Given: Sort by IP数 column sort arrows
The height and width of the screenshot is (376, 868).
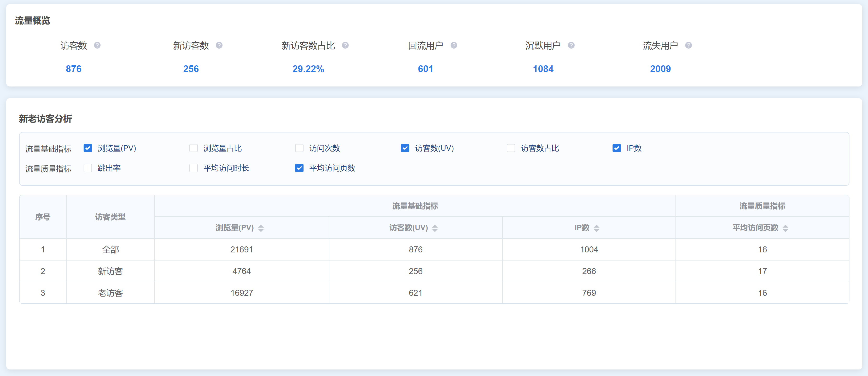Looking at the screenshot, I should click(x=596, y=228).
